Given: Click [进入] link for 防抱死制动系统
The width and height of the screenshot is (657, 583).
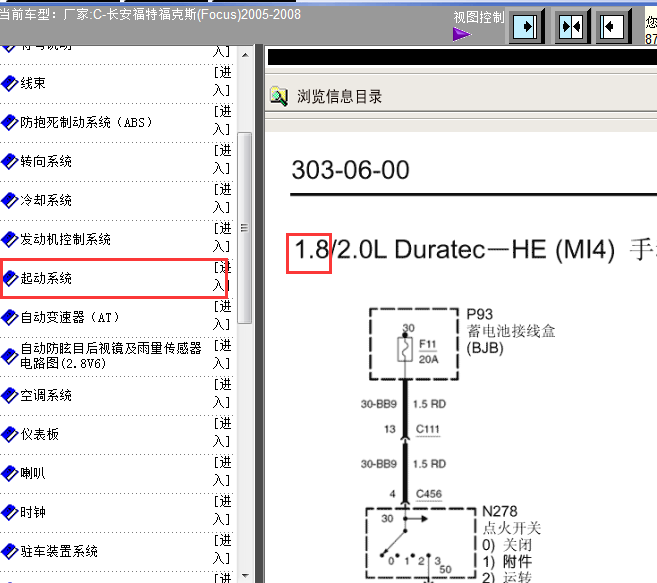Looking at the screenshot, I should point(222,120).
